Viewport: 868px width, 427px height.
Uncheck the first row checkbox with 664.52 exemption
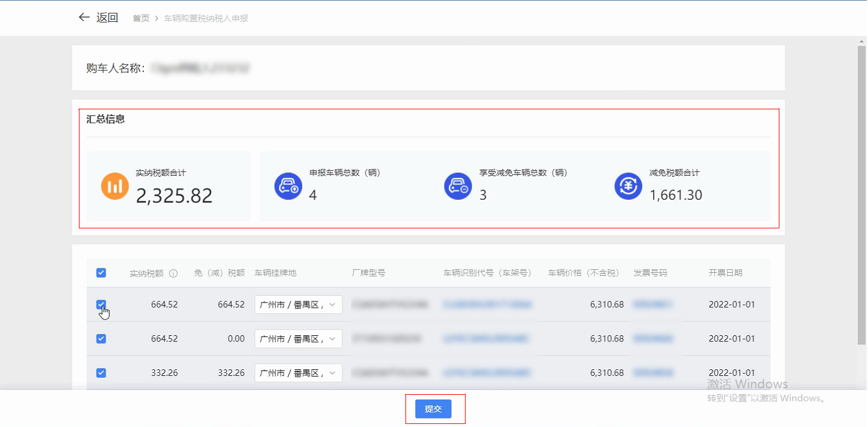[101, 304]
